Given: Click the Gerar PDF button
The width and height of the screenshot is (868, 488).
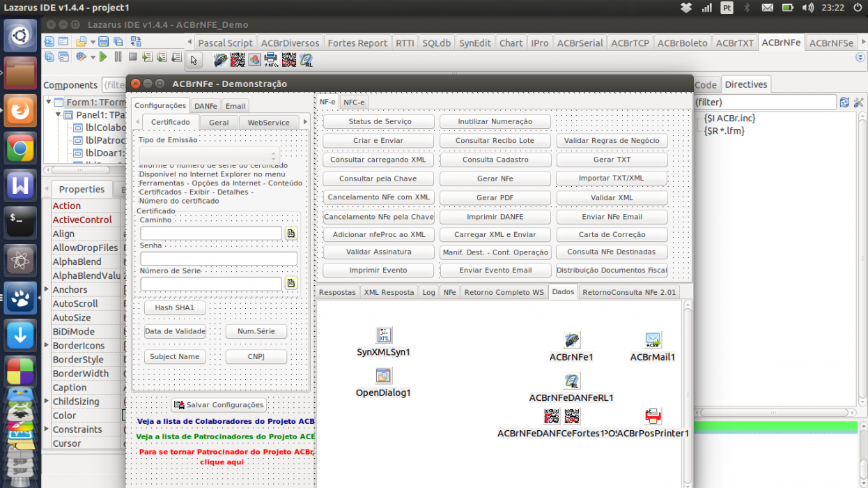Looking at the screenshot, I should coord(495,197).
